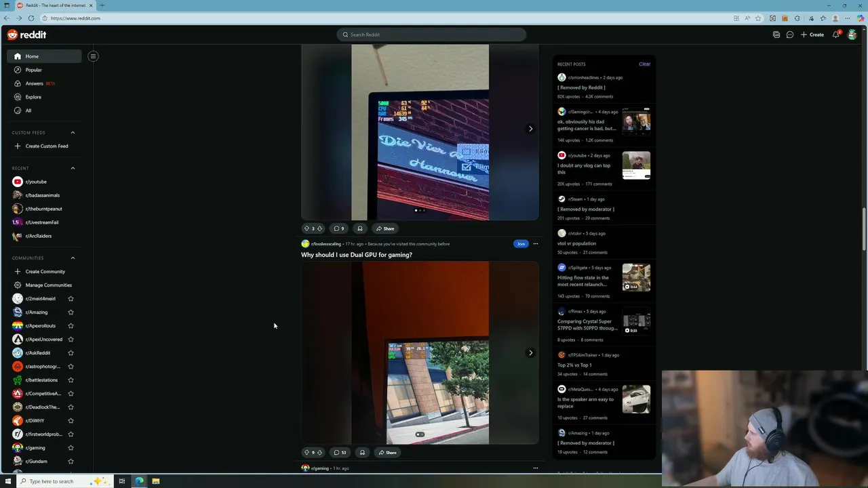Favorite r/Amazing with its star
Screen dimensions: 868x488
(x=71, y=312)
